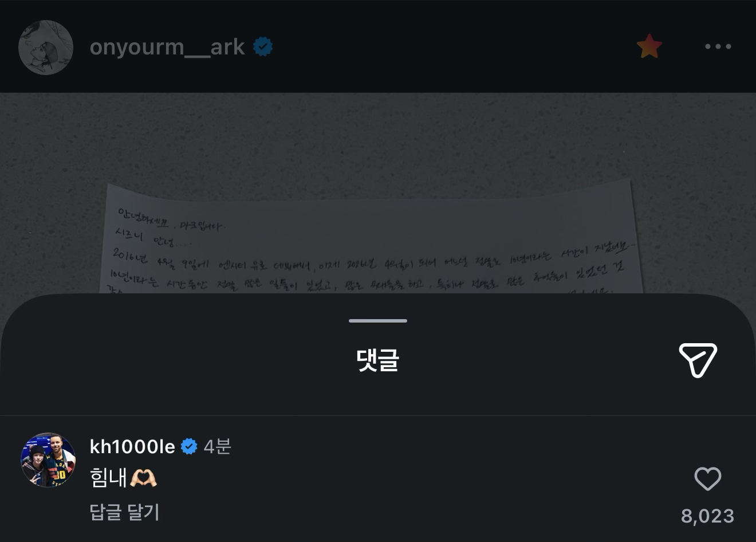The width and height of the screenshot is (756, 542).
Task: Click the verified badge beside onyourm__ark
Action: (x=263, y=47)
